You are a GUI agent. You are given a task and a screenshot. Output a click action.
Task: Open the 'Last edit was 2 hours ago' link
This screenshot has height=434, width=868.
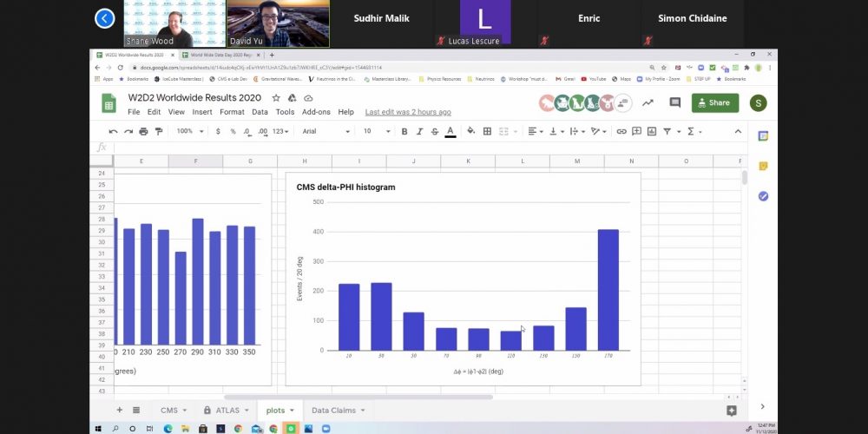(x=408, y=112)
